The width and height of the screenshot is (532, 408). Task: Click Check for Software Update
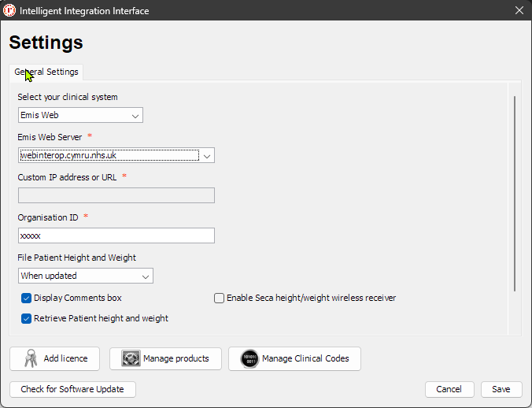[72, 389]
